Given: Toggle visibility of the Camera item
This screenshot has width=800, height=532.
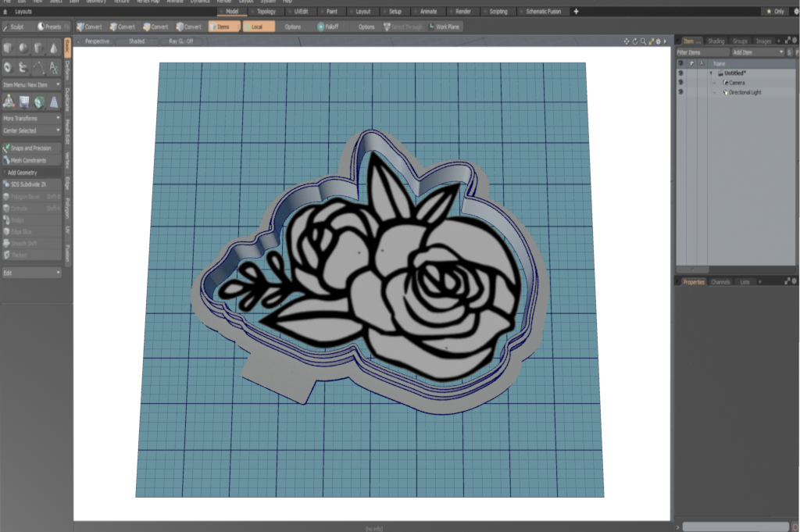Looking at the screenshot, I should [x=680, y=82].
